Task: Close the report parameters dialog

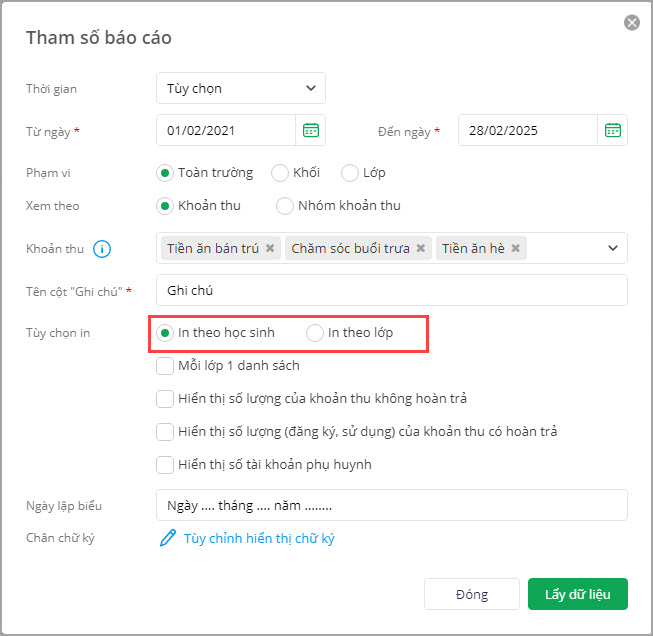Action: [x=631, y=22]
